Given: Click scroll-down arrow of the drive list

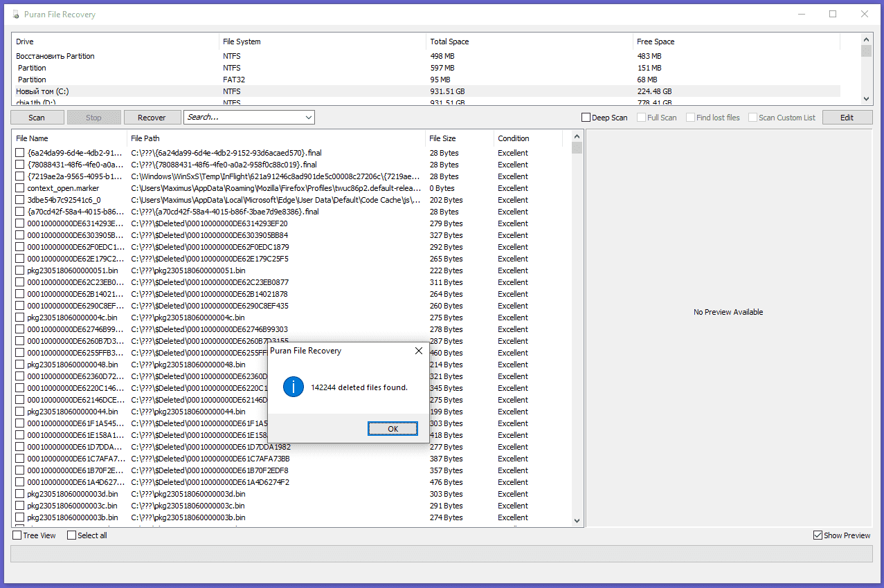Looking at the screenshot, I should pos(866,99).
